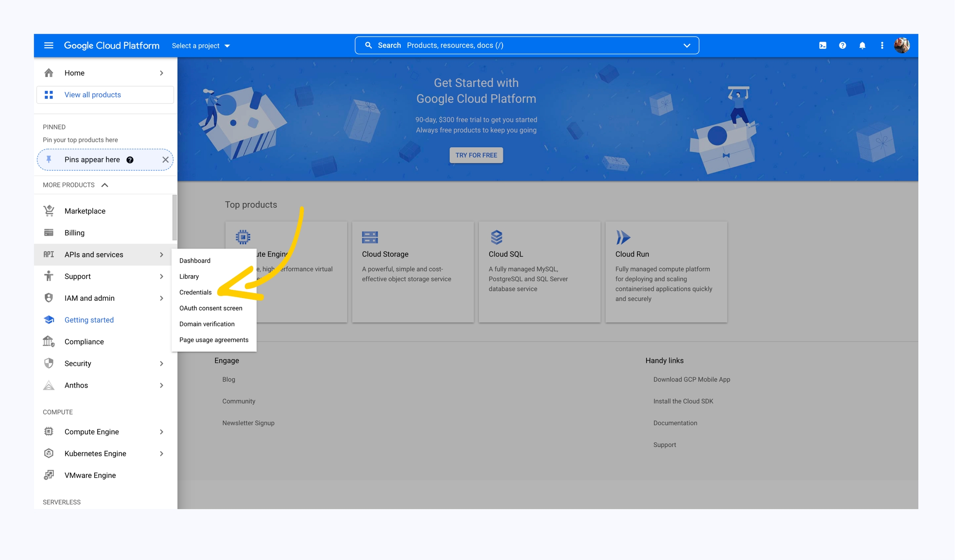Expand the search bar dropdown arrow
The height and width of the screenshot is (560, 955).
(686, 45)
